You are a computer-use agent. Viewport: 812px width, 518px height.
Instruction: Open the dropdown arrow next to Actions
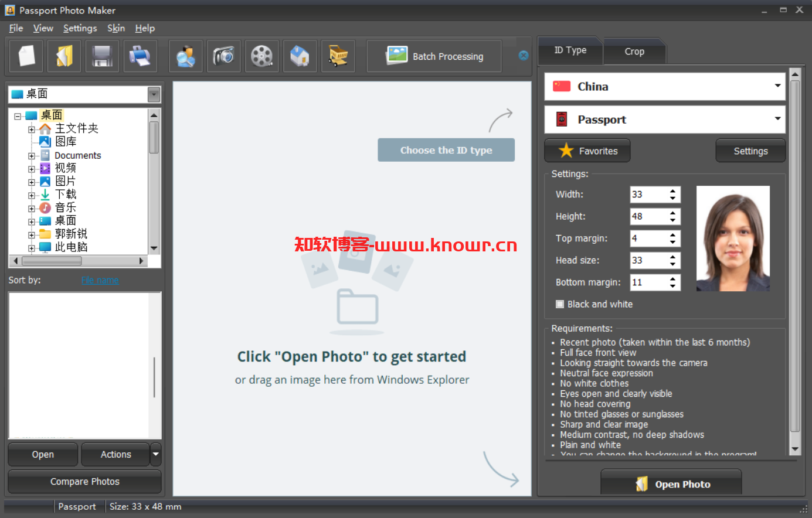click(x=155, y=454)
